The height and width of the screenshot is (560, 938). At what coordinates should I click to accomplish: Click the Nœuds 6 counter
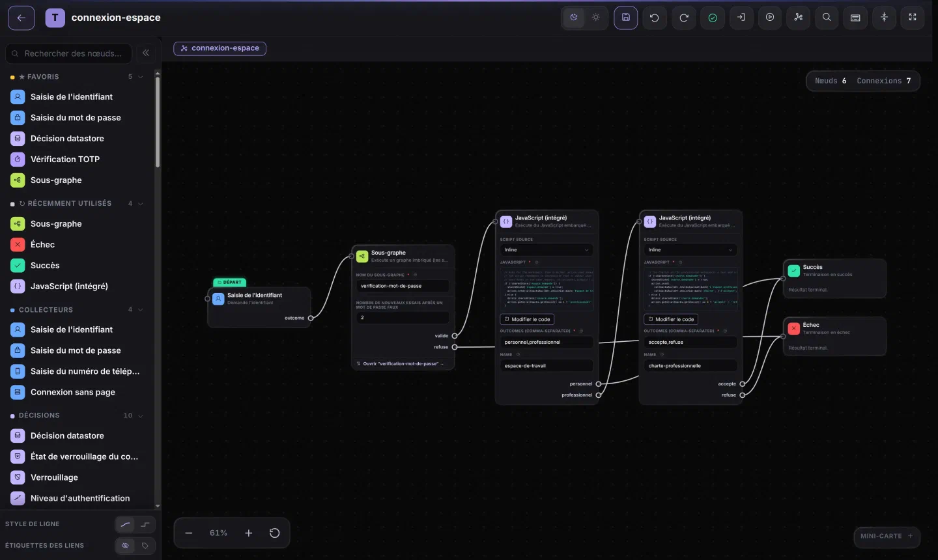(831, 81)
